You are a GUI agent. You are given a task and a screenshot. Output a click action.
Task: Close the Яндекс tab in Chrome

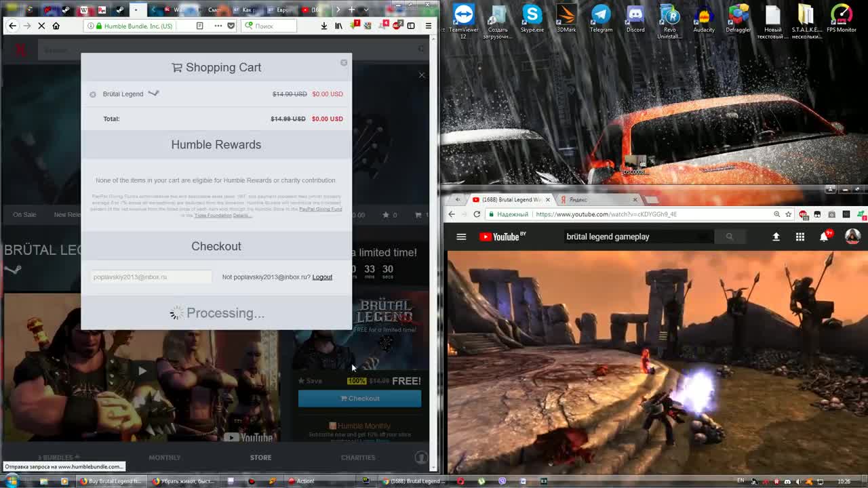pyautogui.click(x=635, y=200)
